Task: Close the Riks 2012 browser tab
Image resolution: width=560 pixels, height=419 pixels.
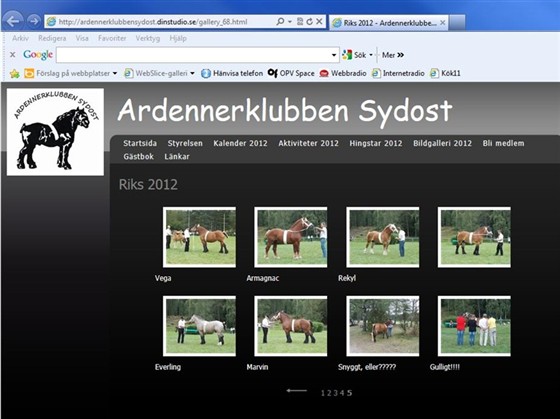Action: point(442,23)
